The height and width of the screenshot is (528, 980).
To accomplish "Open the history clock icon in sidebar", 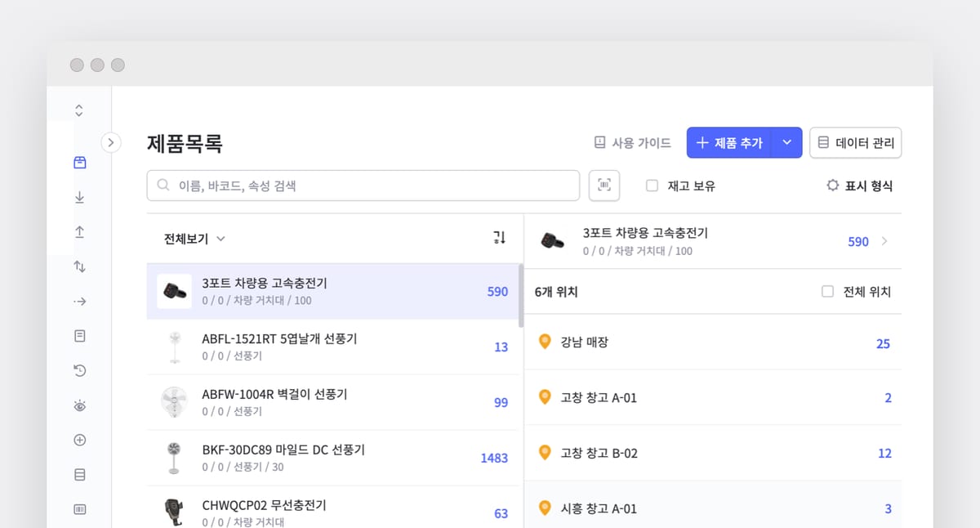I will point(79,371).
